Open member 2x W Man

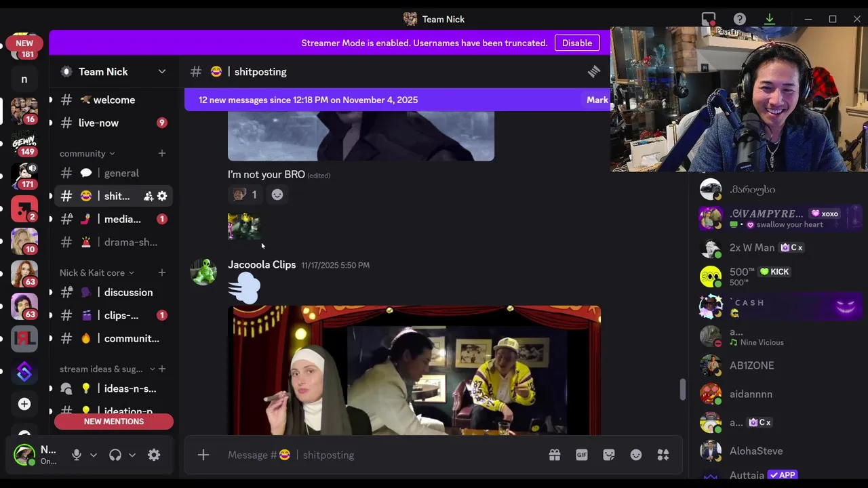778,247
